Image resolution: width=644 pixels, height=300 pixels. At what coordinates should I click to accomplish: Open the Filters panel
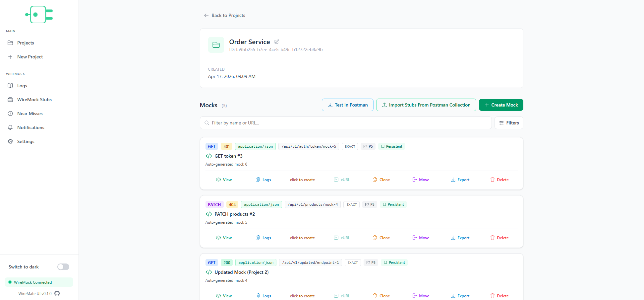509,123
